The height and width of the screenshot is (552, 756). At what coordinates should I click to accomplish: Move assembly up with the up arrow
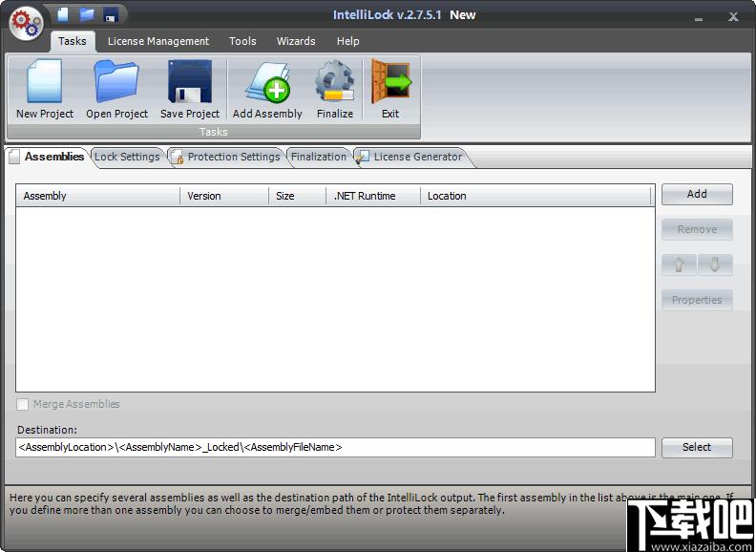[679, 265]
